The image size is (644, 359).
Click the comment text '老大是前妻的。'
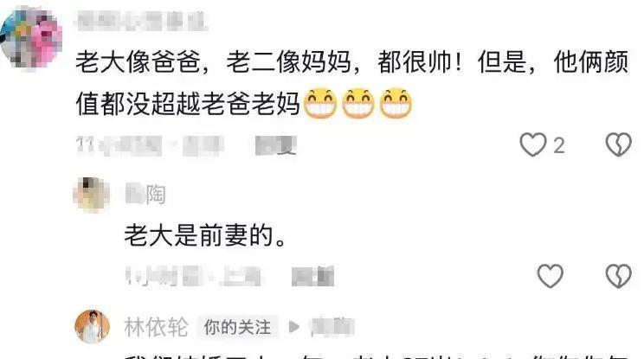205,235
